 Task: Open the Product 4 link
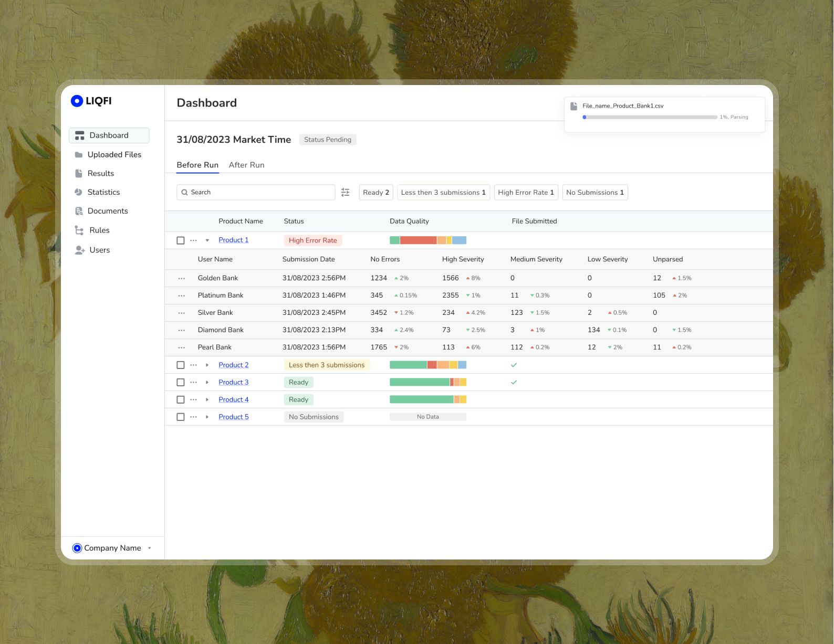pyautogui.click(x=233, y=400)
